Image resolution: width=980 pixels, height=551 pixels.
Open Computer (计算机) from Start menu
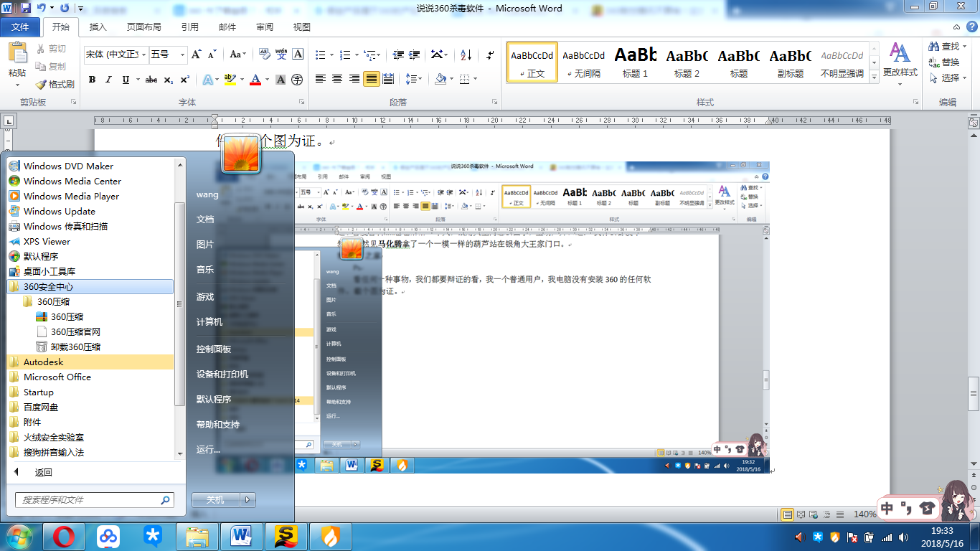(209, 322)
